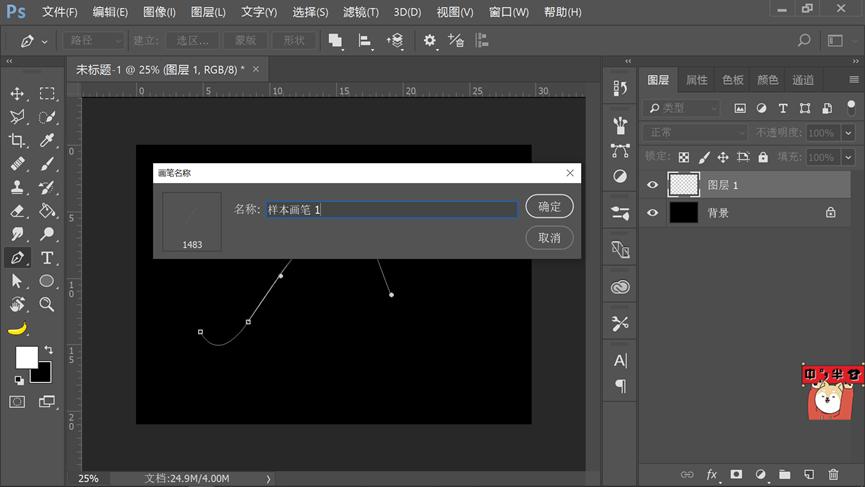The image size is (865, 487).
Task: Select the Pen tool in toolbox
Action: (x=17, y=258)
